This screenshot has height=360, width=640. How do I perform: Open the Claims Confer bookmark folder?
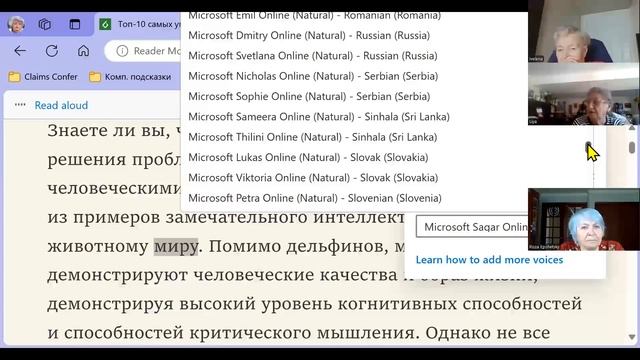[x=43, y=77]
